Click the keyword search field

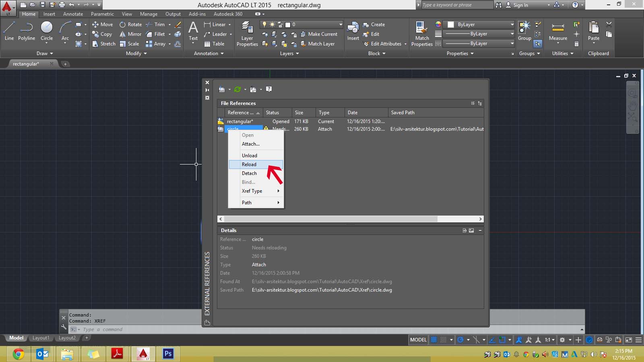pos(457,5)
